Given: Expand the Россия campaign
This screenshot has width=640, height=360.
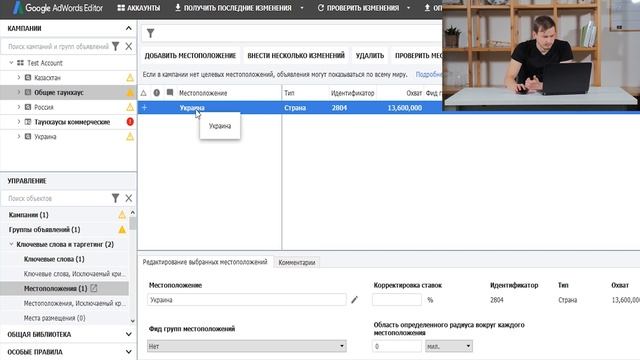Looking at the screenshot, I should (x=18, y=107).
